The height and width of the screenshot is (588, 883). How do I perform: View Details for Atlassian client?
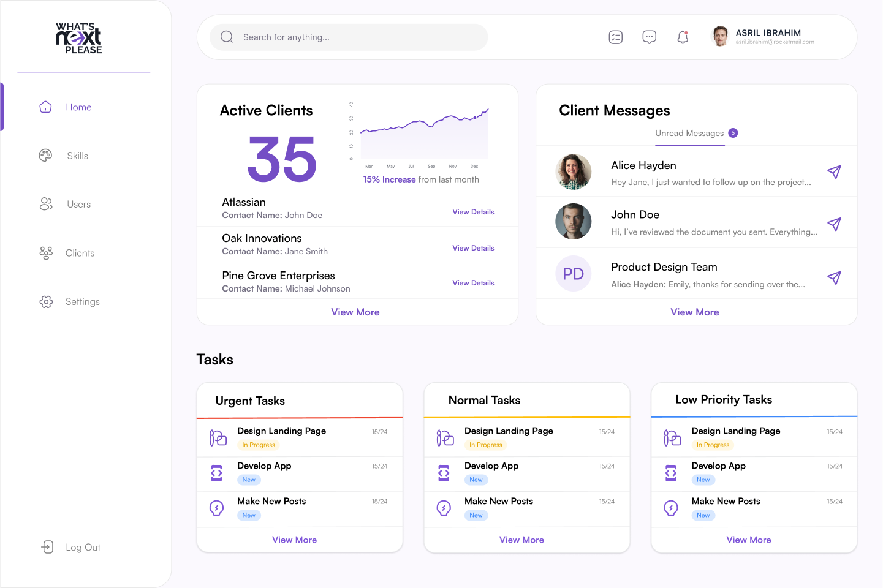pyautogui.click(x=473, y=212)
